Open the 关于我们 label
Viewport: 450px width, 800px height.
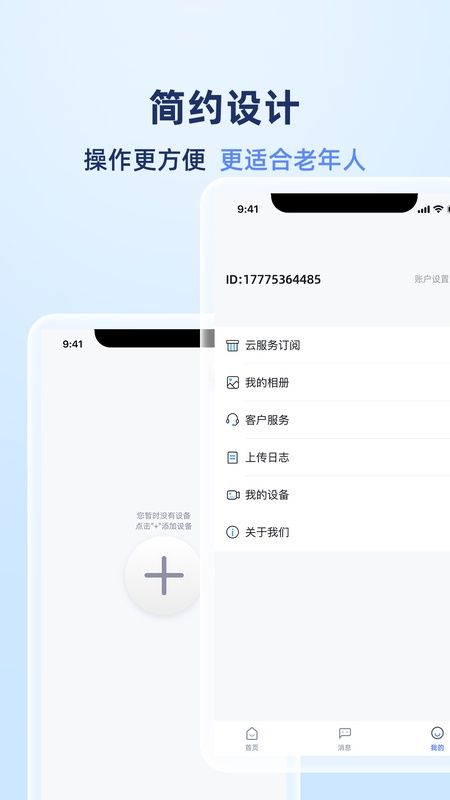267,532
